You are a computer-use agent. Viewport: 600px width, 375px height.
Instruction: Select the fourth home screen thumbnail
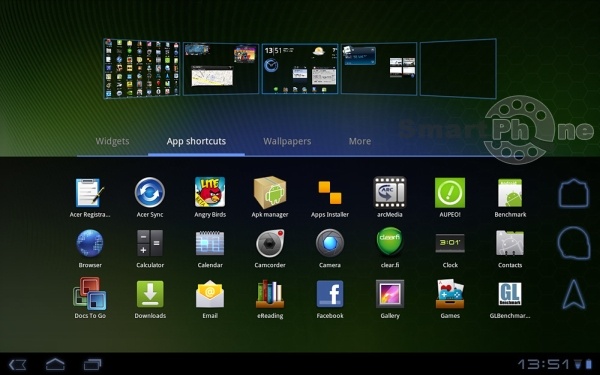point(379,69)
